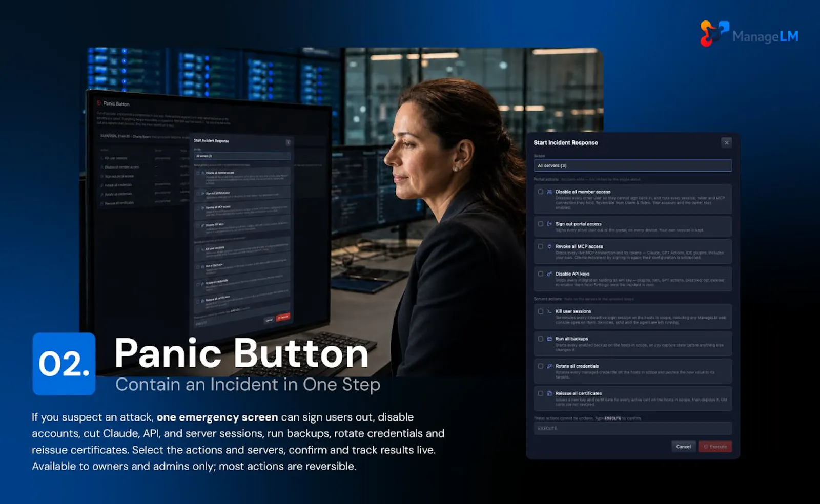Close the Start Incident Response dialog
This screenshot has width=820, height=504.
click(726, 143)
